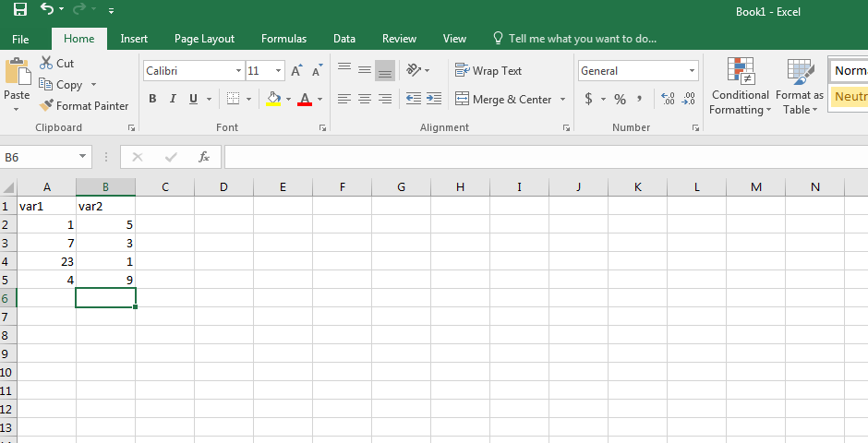Image resolution: width=868 pixels, height=443 pixels.
Task: Click the Increase Font Size icon
Action: point(296,71)
